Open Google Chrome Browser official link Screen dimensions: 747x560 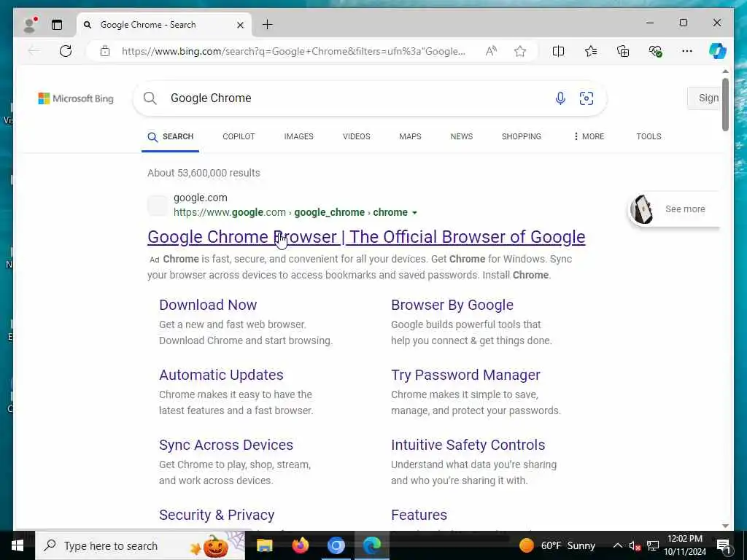click(366, 237)
